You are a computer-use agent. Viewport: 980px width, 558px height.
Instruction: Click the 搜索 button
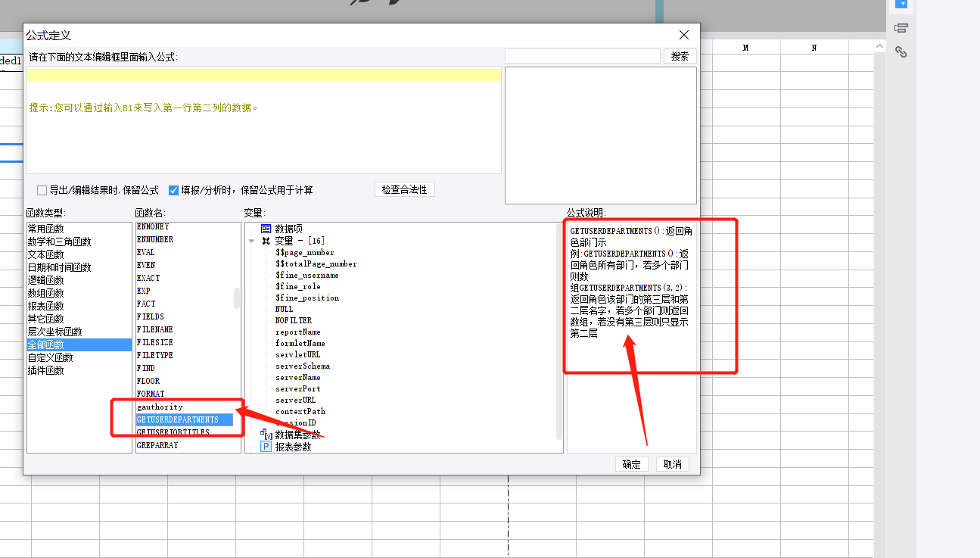680,56
